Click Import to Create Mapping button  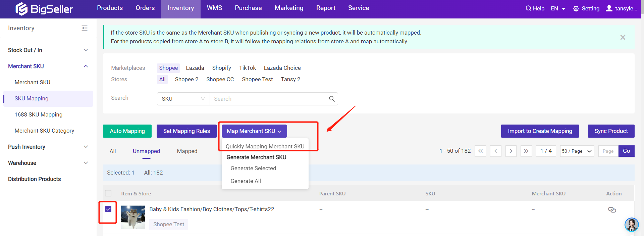tap(540, 131)
